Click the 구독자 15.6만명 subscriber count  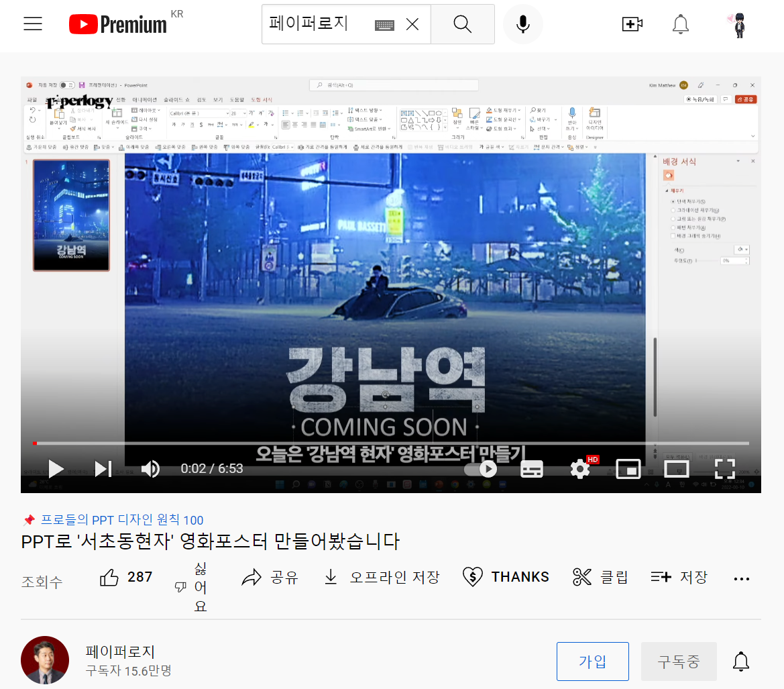(129, 671)
